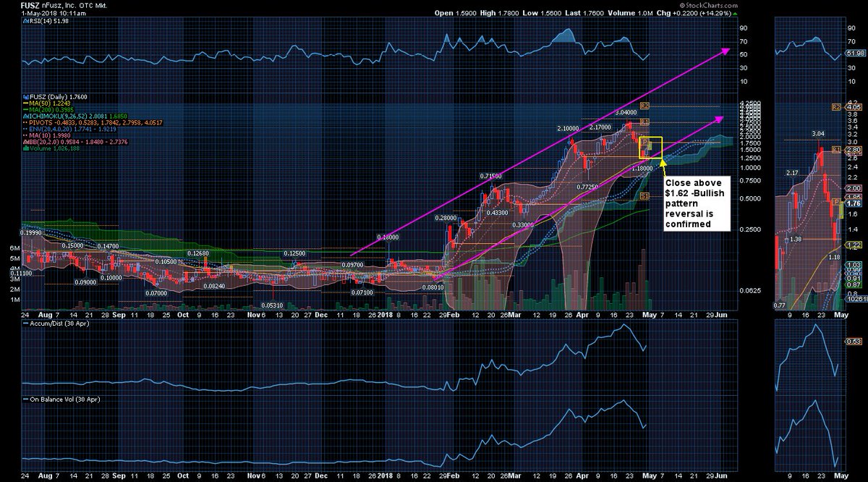
Task: Click the 2018 year label on date axis
Action: [383, 315]
